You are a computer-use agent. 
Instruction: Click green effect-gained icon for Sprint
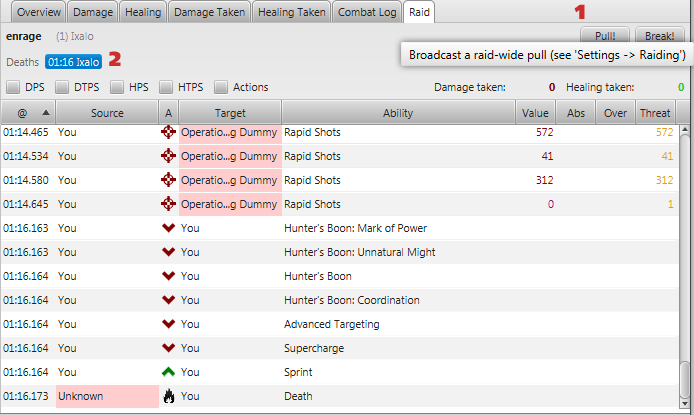tap(168, 372)
